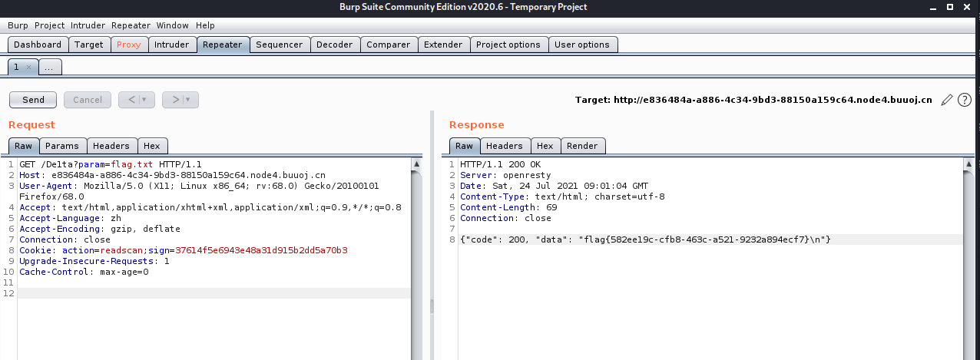This screenshot has height=360, width=980.
Task: Select the Request Raw tab
Action: click(x=24, y=146)
